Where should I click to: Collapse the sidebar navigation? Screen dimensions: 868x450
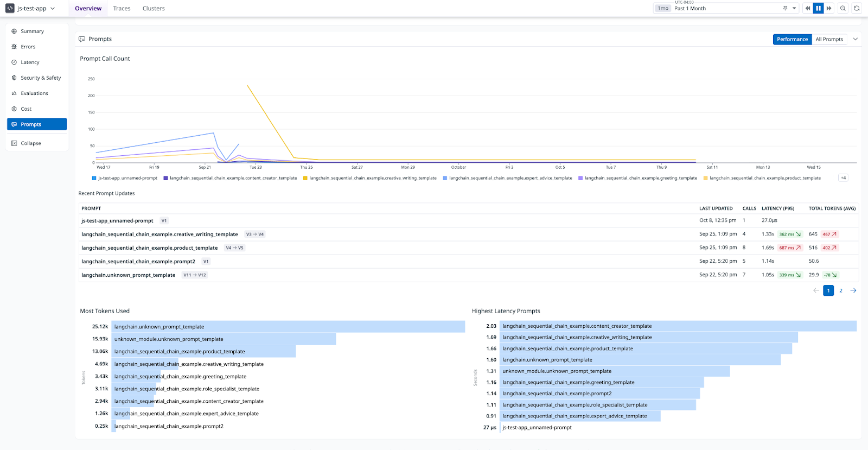coord(30,143)
